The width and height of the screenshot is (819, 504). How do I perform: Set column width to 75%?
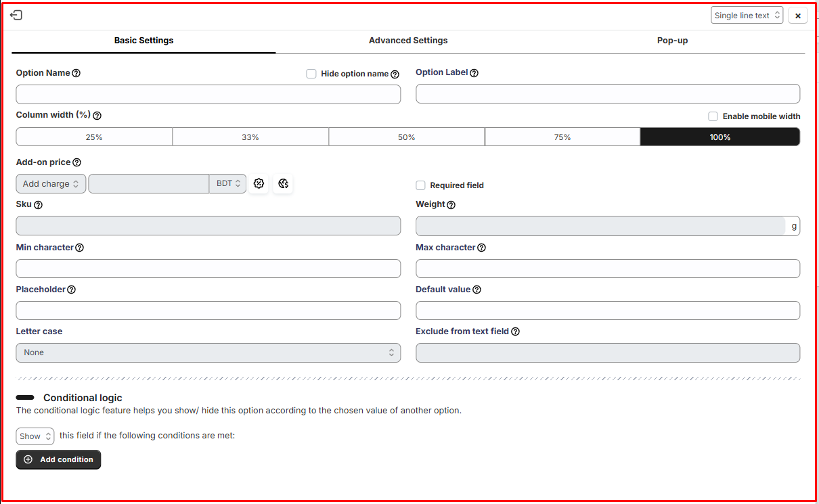562,137
